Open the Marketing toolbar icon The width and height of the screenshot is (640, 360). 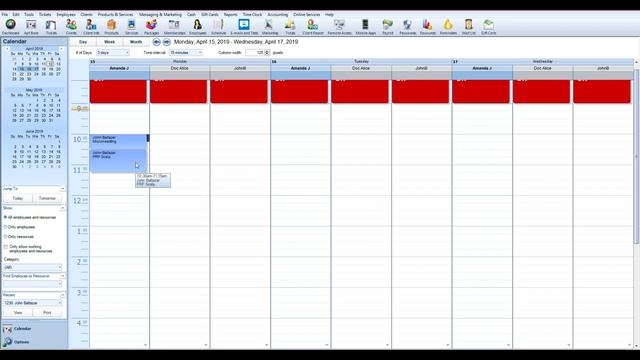(x=269, y=27)
